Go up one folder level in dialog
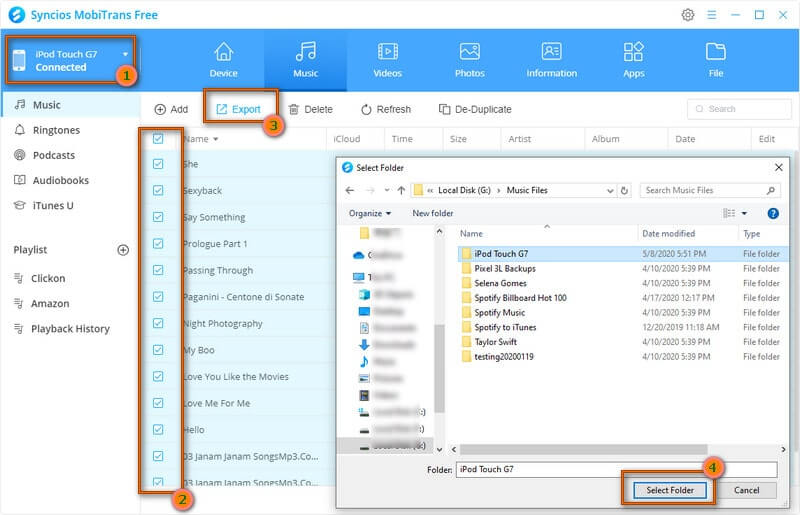Viewport: 800px width, 515px height. click(x=401, y=190)
